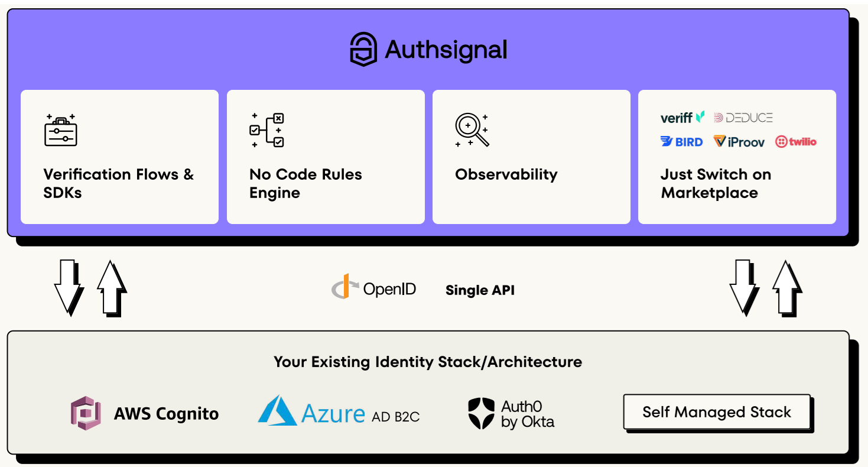Screen dimensions: 868x467
Task: Click the magnifying glass Observability icon
Action: pos(472,130)
